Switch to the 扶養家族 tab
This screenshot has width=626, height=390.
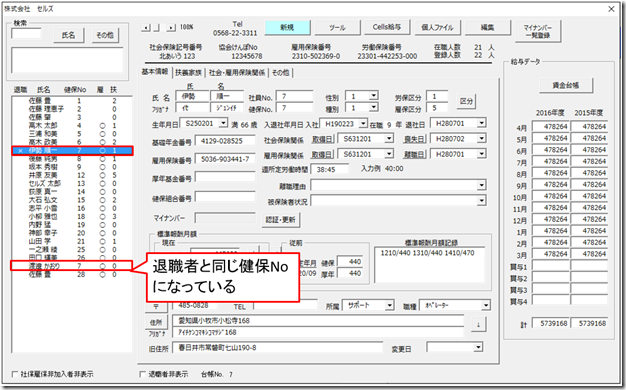[188, 73]
